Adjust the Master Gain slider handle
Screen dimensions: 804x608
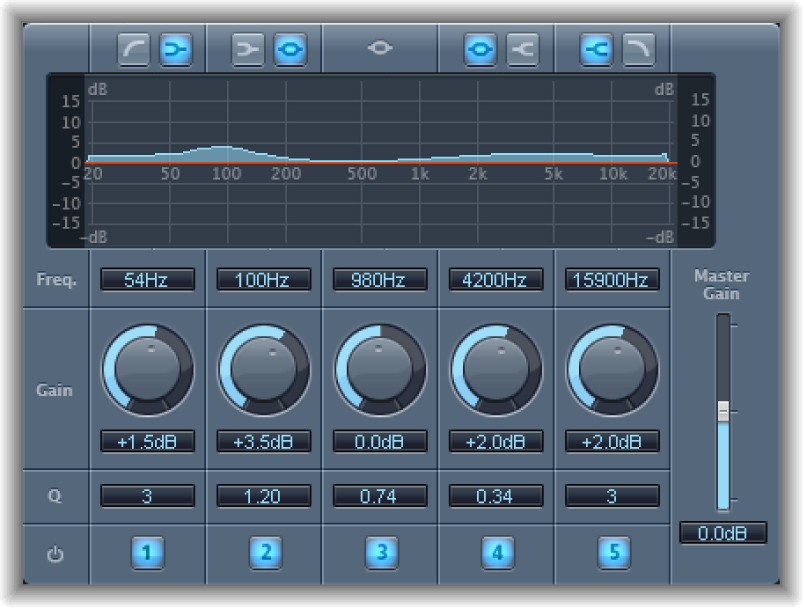pyautogui.click(x=723, y=408)
